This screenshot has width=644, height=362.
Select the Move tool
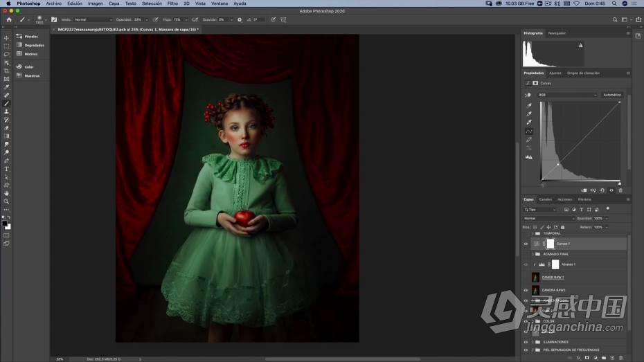6,38
